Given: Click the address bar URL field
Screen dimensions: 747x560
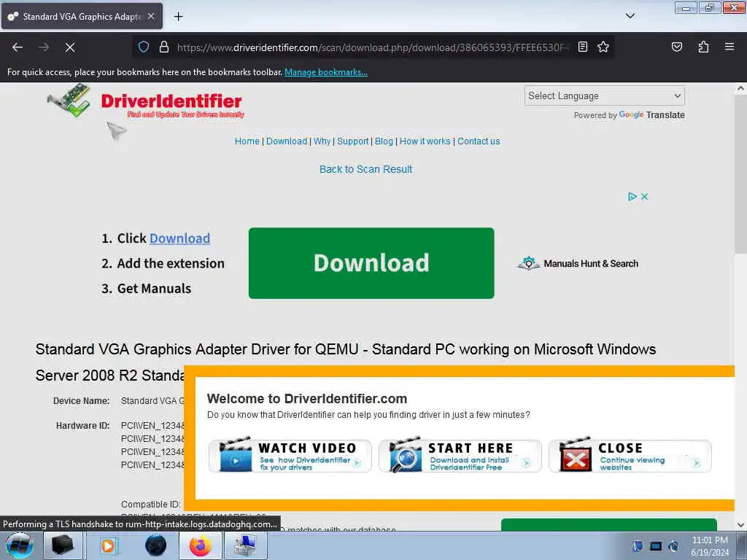Looking at the screenshot, I should 372,47.
